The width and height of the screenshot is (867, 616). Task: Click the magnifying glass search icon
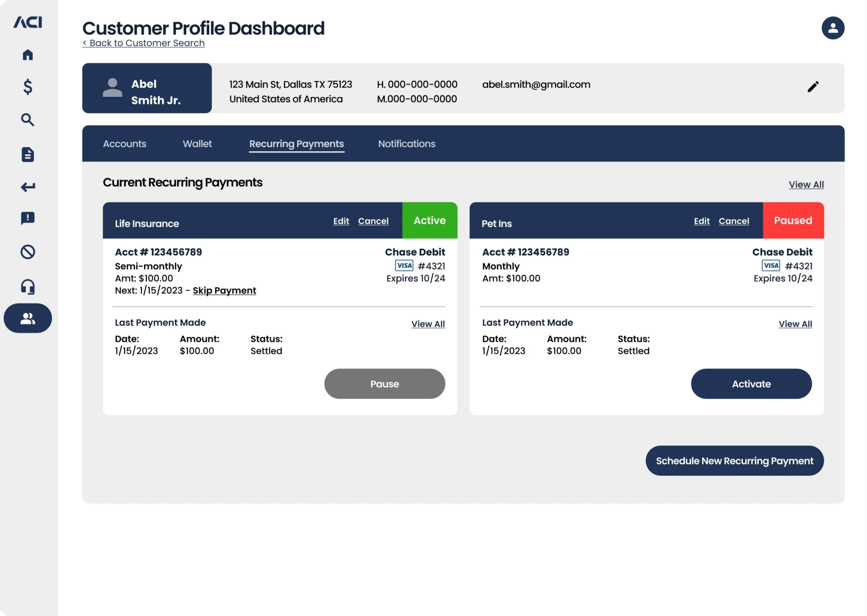click(x=28, y=120)
